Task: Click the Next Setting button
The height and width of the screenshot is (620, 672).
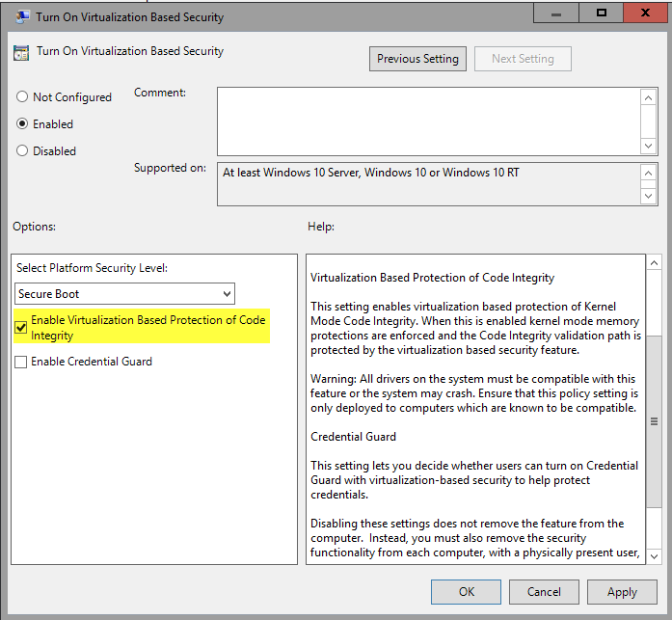Action: point(523,59)
